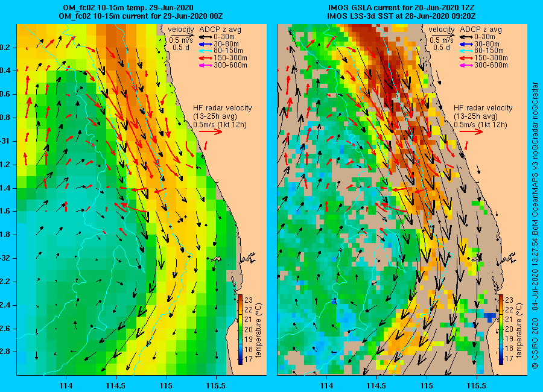
Task: Click longitude label '114' under left map
Action: [66, 385]
